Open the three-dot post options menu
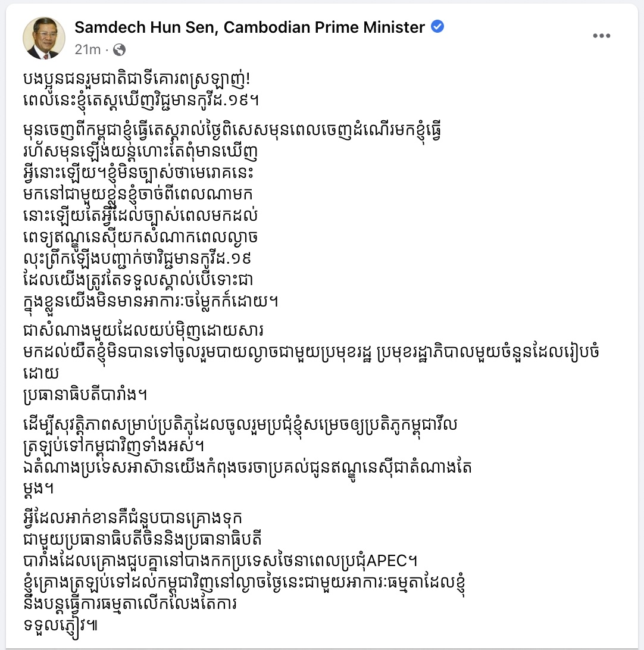644x650 pixels. [x=601, y=36]
